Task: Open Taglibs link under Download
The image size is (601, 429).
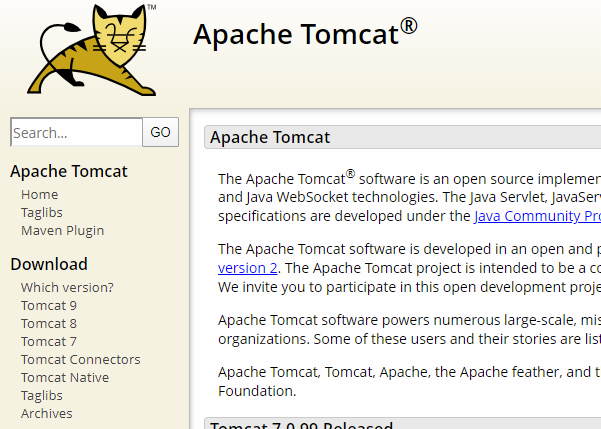Action: (x=42, y=395)
